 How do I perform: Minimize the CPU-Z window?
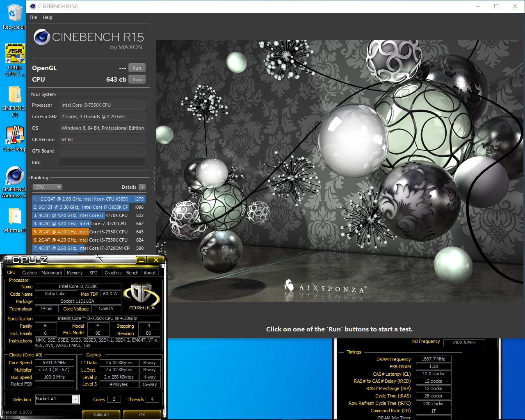(x=141, y=260)
